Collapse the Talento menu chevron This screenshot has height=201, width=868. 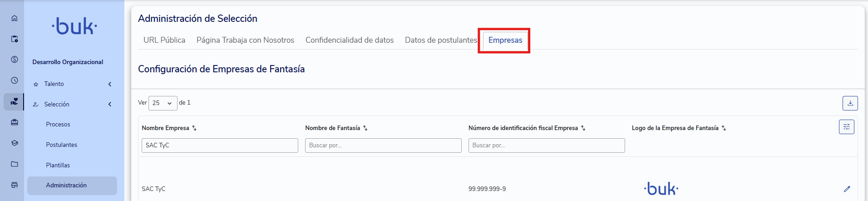pos(110,84)
